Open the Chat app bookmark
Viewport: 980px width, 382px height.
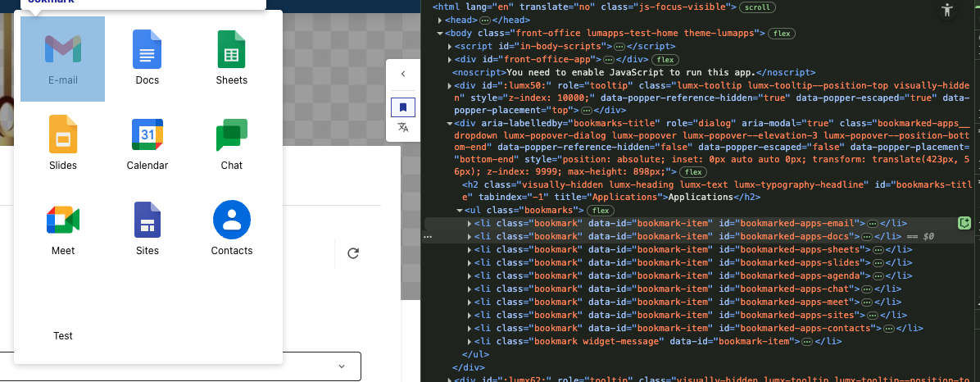[231, 143]
